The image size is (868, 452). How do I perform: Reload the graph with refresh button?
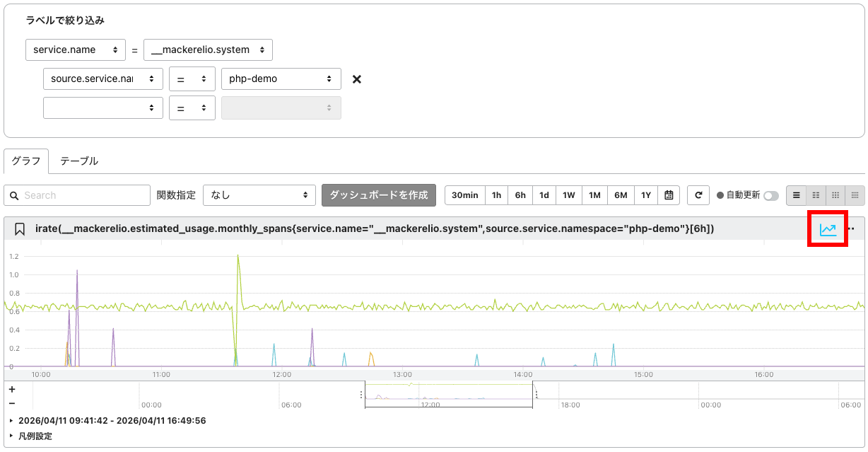(x=698, y=195)
